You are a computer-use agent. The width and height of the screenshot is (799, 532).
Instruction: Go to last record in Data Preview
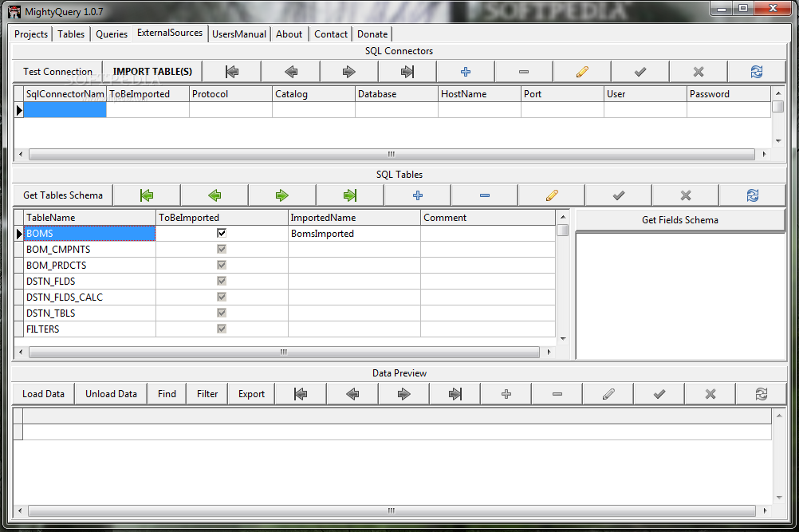pos(455,394)
